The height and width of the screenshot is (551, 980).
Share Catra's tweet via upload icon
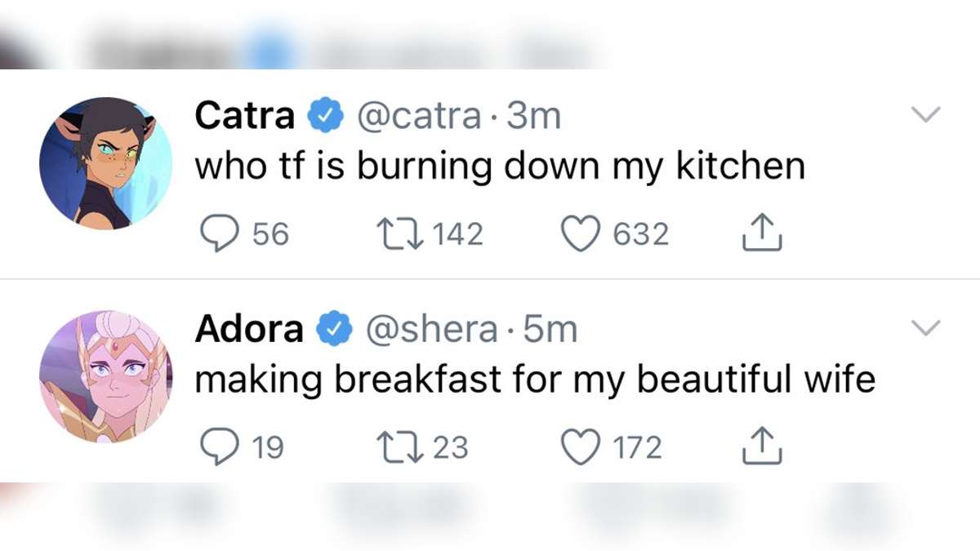tap(760, 233)
